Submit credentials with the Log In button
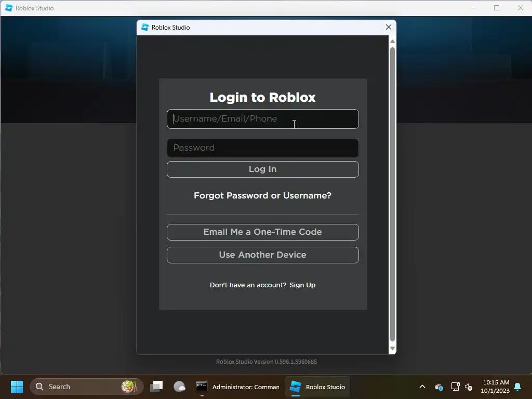This screenshot has height=399, width=532. coord(262,169)
